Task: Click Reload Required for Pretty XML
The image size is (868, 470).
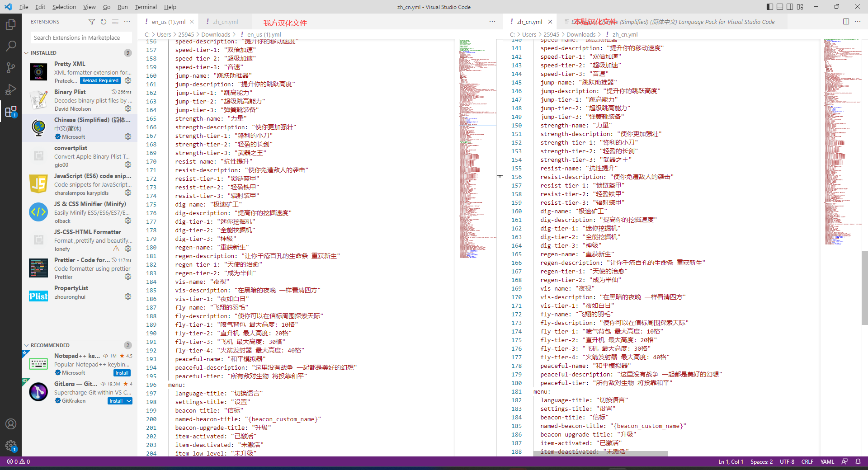Action: click(100, 80)
